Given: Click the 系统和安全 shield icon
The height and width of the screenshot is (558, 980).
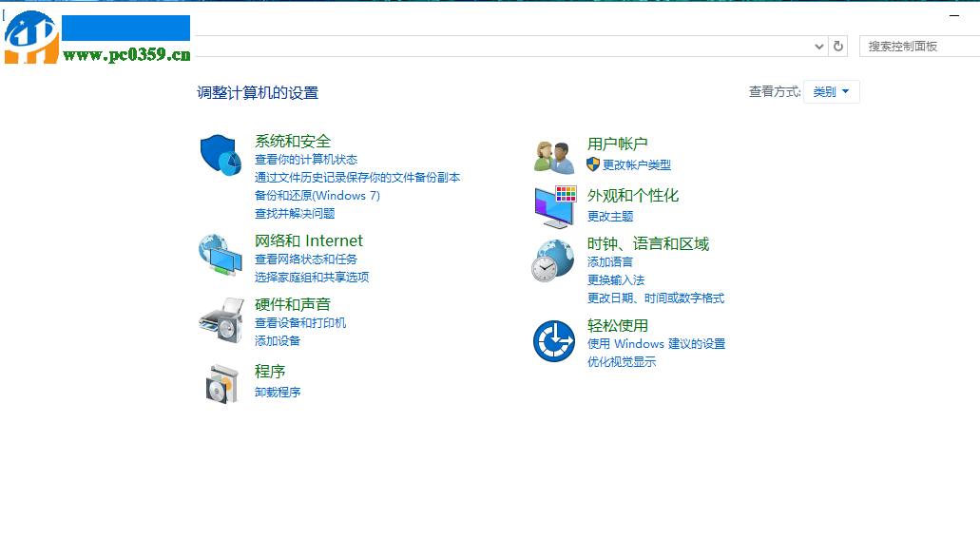Looking at the screenshot, I should tap(221, 157).
